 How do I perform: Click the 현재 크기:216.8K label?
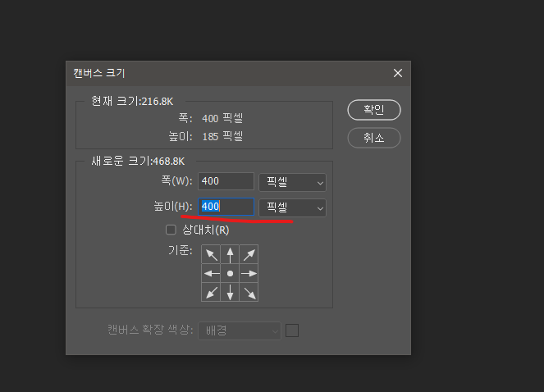pyautogui.click(x=132, y=102)
